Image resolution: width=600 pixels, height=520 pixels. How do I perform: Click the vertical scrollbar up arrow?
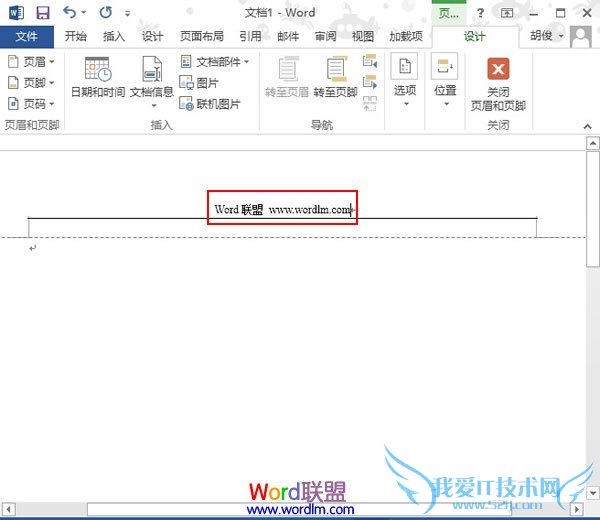[593, 143]
